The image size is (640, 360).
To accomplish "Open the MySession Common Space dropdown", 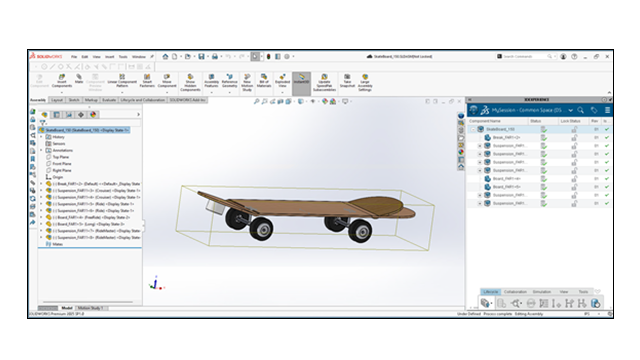I will tap(571, 110).
